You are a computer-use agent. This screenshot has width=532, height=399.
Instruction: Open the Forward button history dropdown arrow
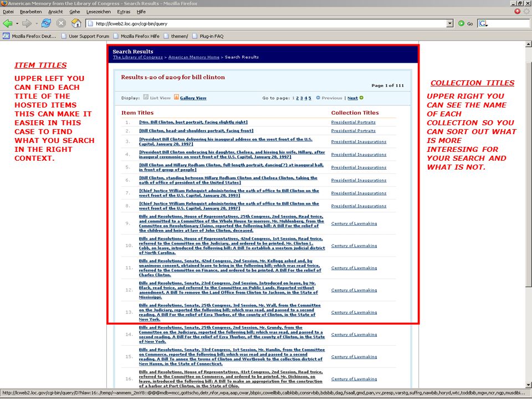[x=37, y=24]
